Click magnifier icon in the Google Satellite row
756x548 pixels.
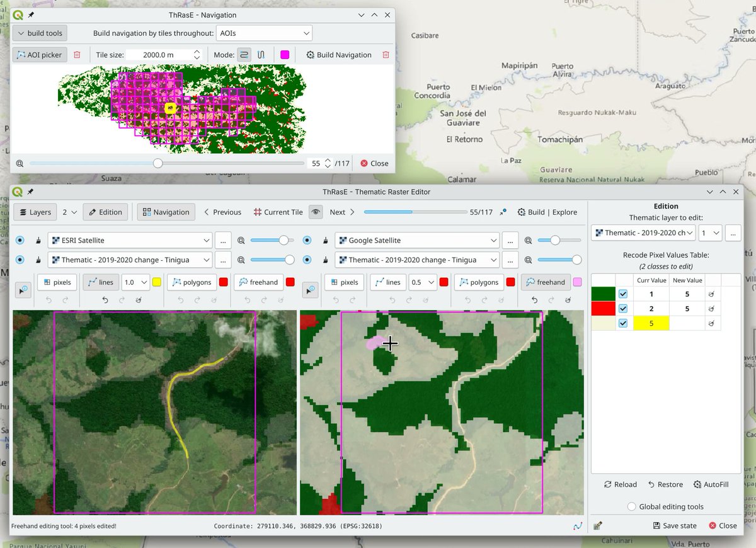tap(528, 241)
